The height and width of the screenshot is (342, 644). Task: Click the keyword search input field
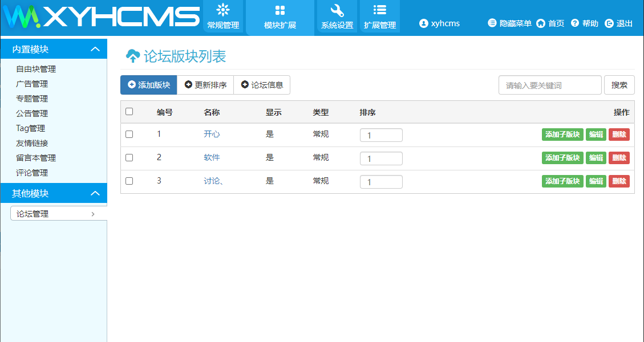point(550,85)
